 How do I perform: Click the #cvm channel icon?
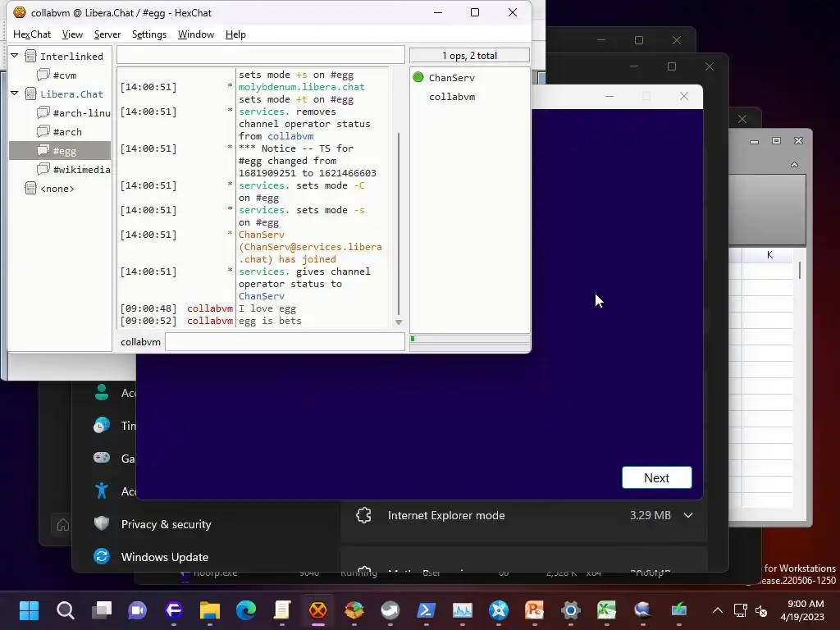click(x=43, y=75)
